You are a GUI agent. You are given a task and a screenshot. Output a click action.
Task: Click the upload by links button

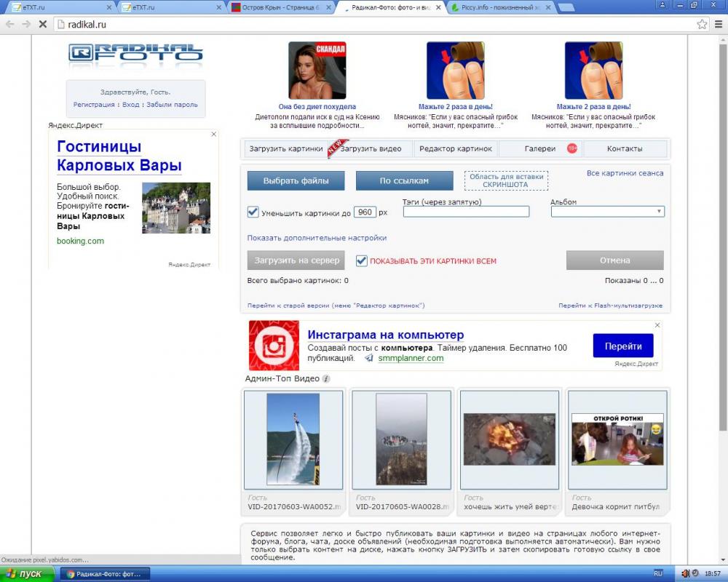[404, 180]
